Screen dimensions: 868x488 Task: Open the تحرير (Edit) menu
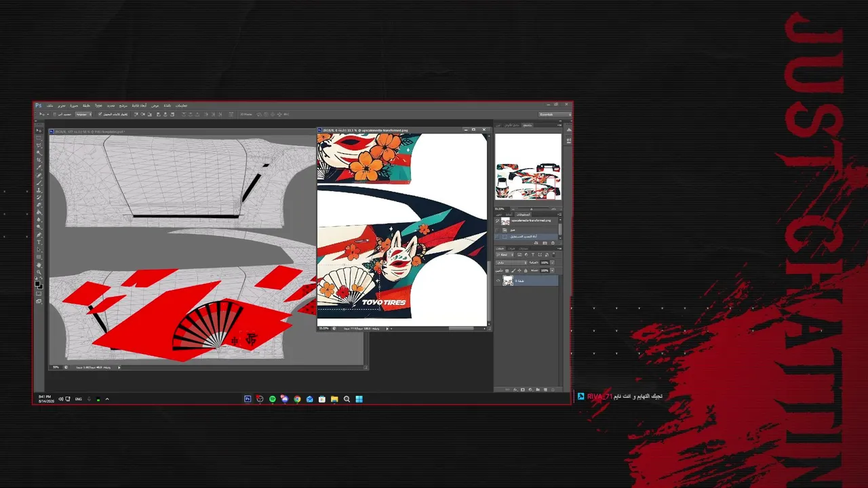coord(62,106)
